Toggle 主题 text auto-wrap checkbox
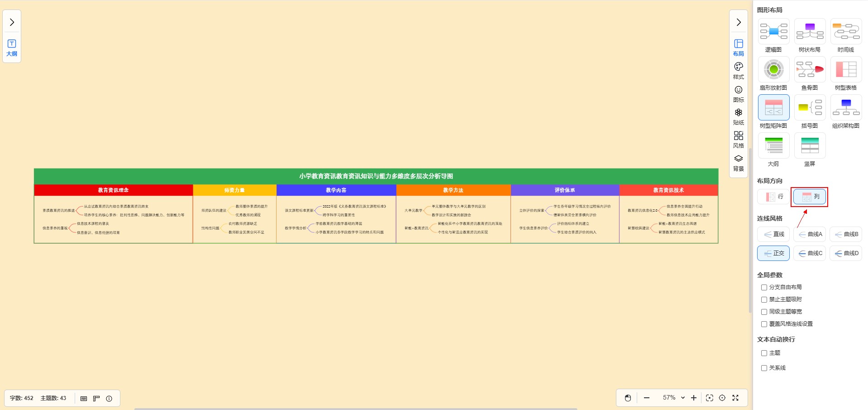This screenshot has width=868, height=410. coord(764,353)
